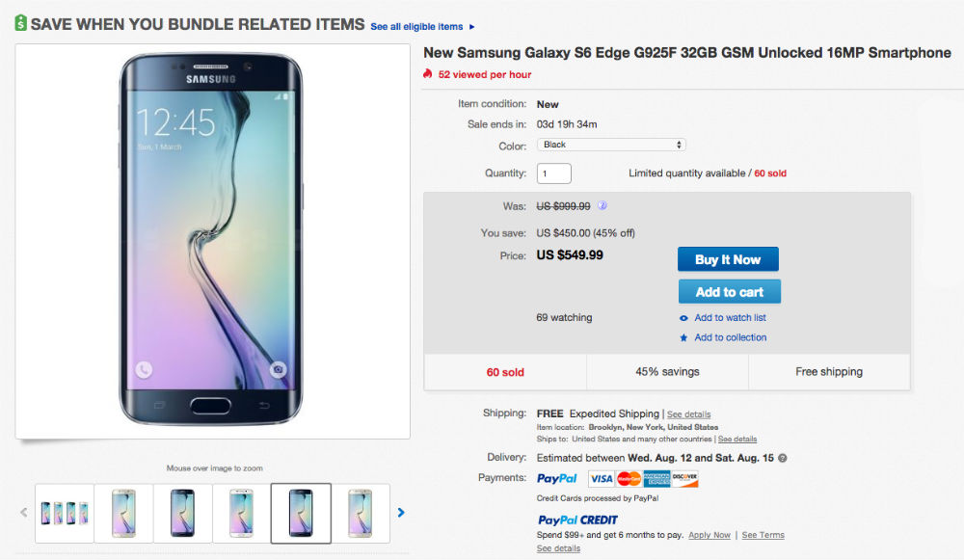Click the Discover card icon

[x=685, y=478]
